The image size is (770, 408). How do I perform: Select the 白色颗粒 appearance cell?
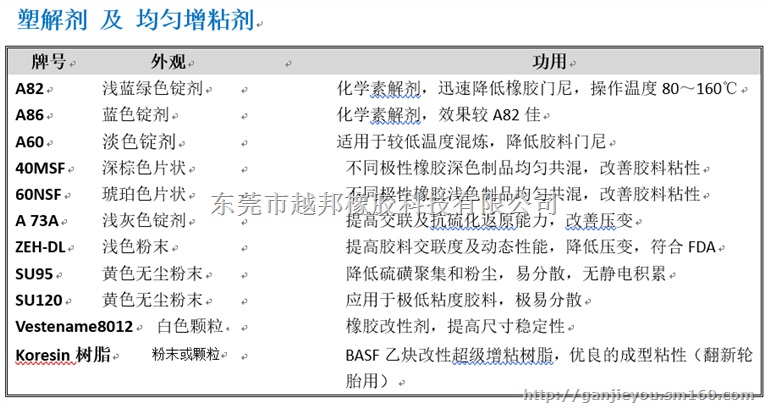[191, 326]
